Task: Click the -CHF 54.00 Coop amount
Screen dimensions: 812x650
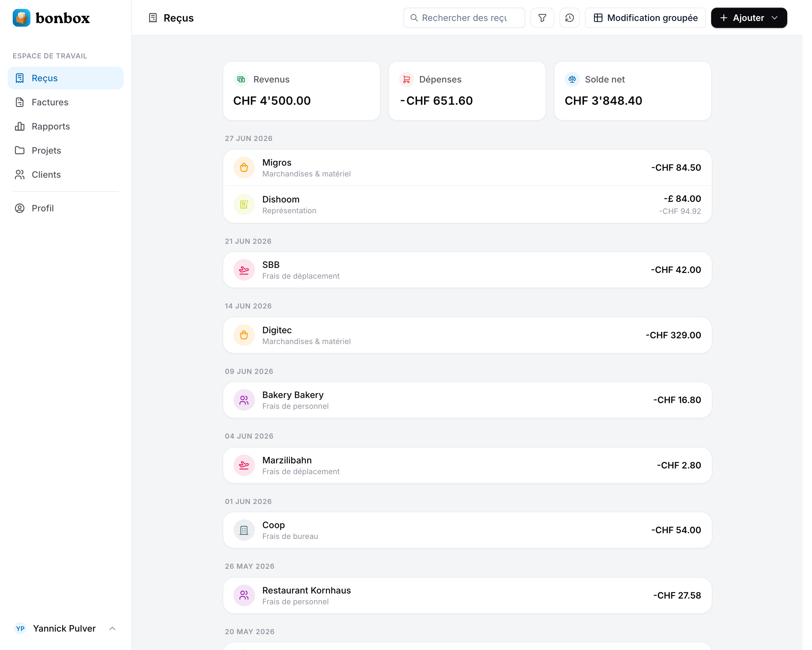Action: point(676,530)
